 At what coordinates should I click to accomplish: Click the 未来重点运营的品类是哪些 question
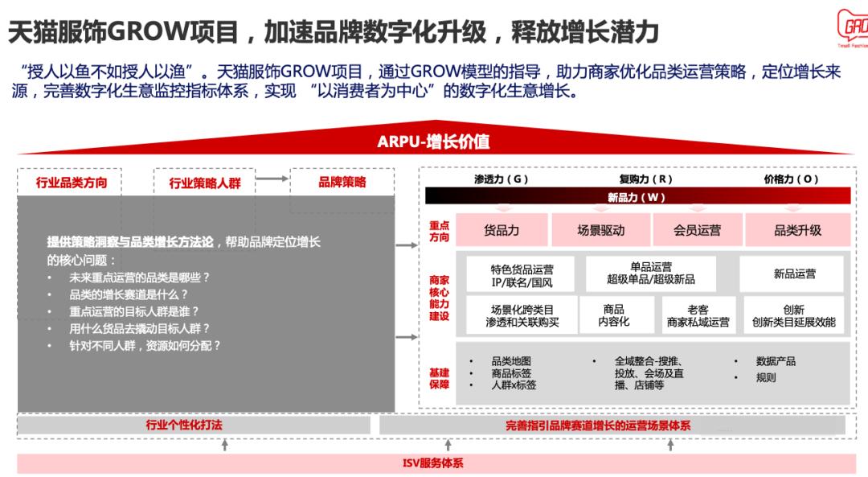[140, 278]
